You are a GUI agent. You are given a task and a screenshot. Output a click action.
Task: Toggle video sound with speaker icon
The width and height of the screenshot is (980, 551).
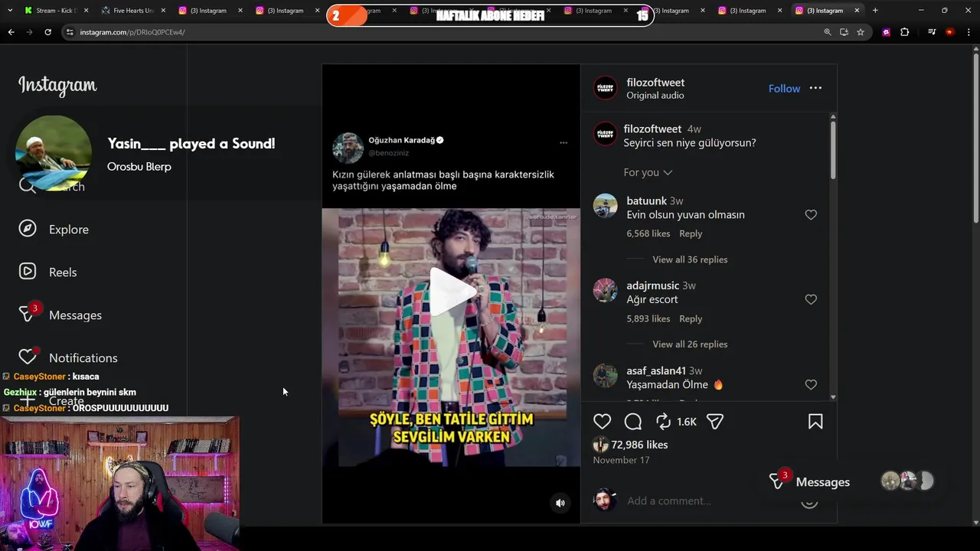point(560,503)
